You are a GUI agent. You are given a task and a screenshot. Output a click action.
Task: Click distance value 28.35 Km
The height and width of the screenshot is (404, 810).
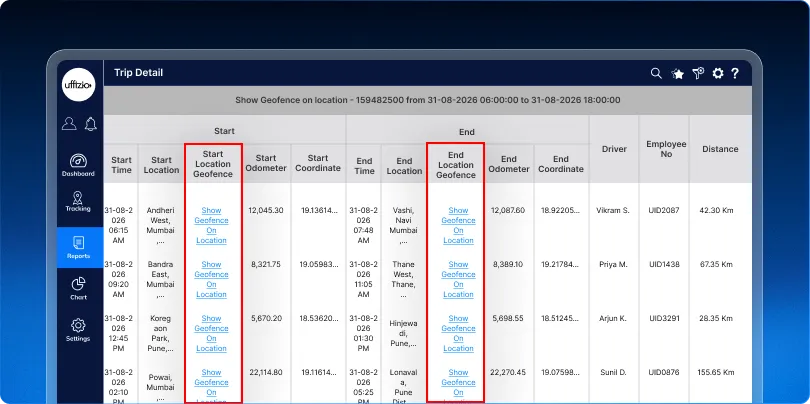tap(716, 318)
